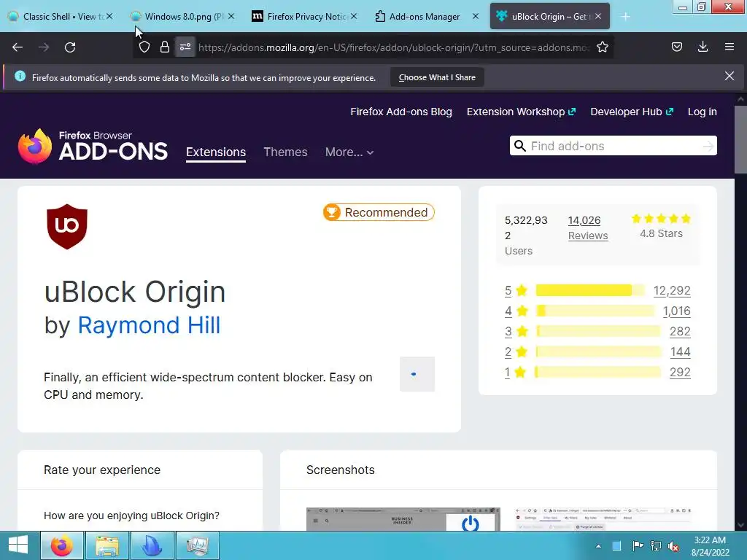Image resolution: width=747 pixels, height=560 pixels.
Task: Open the 144 two-star reviews count
Action: tap(681, 352)
